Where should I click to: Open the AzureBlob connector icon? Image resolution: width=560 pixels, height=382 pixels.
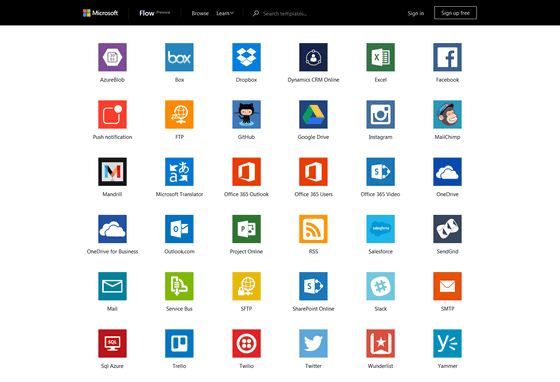tap(112, 57)
